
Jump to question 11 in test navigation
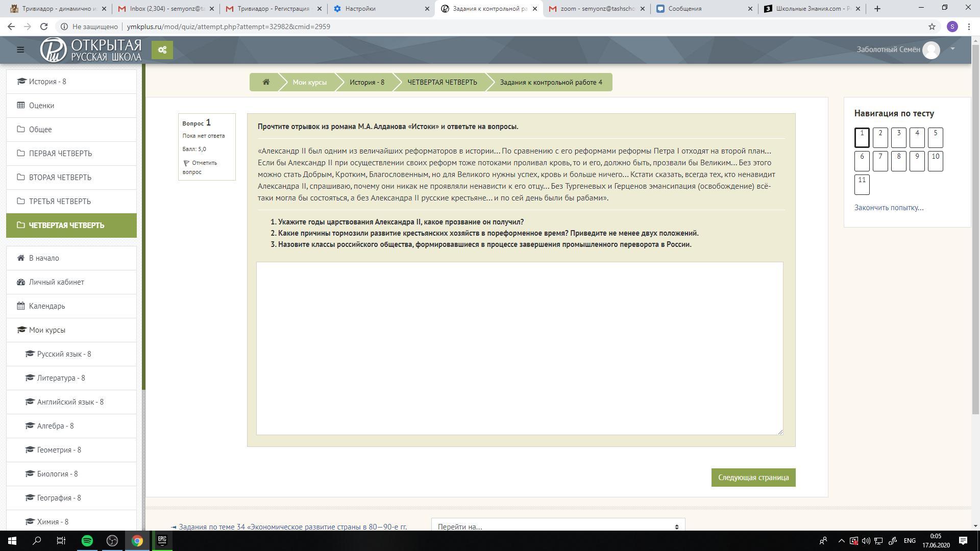862,185
